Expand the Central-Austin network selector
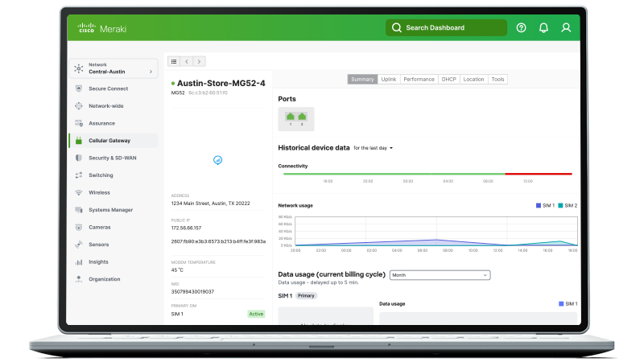 coord(114,68)
